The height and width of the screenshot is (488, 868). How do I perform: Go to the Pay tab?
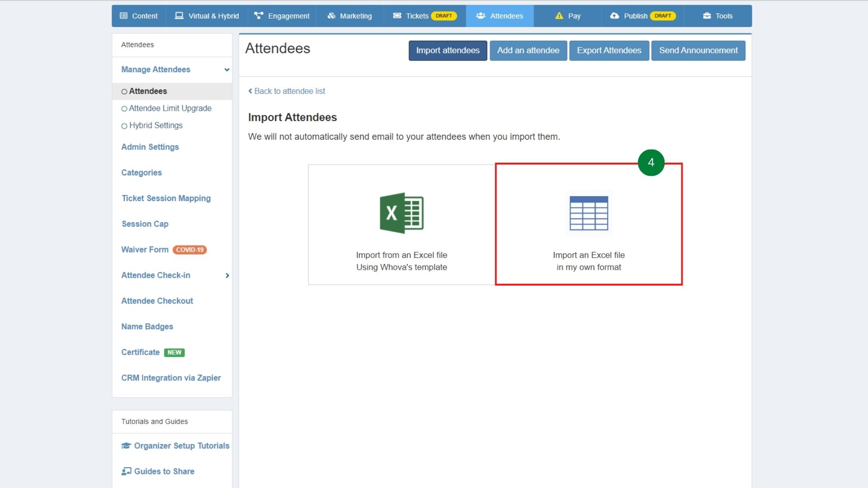tap(567, 16)
